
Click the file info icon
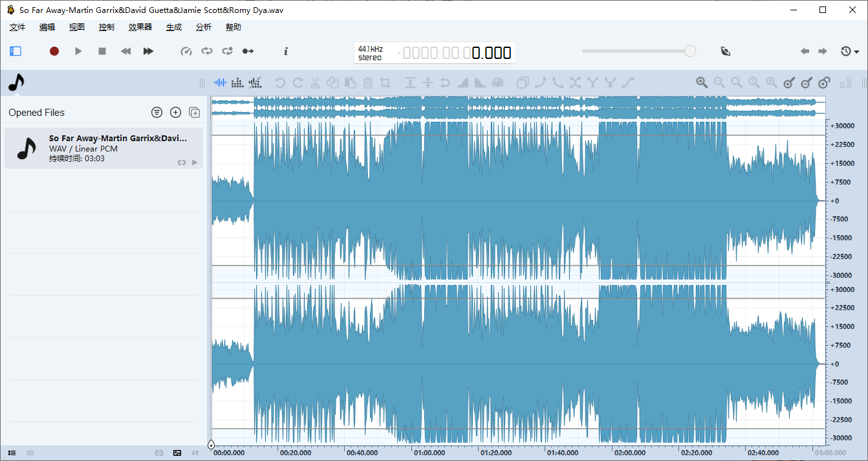pos(285,51)
